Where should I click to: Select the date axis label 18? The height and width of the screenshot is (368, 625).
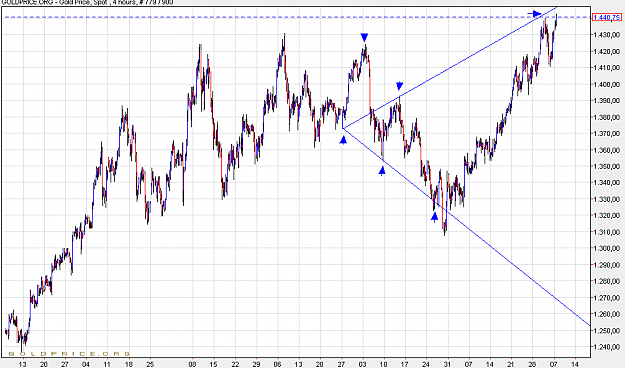128,364
